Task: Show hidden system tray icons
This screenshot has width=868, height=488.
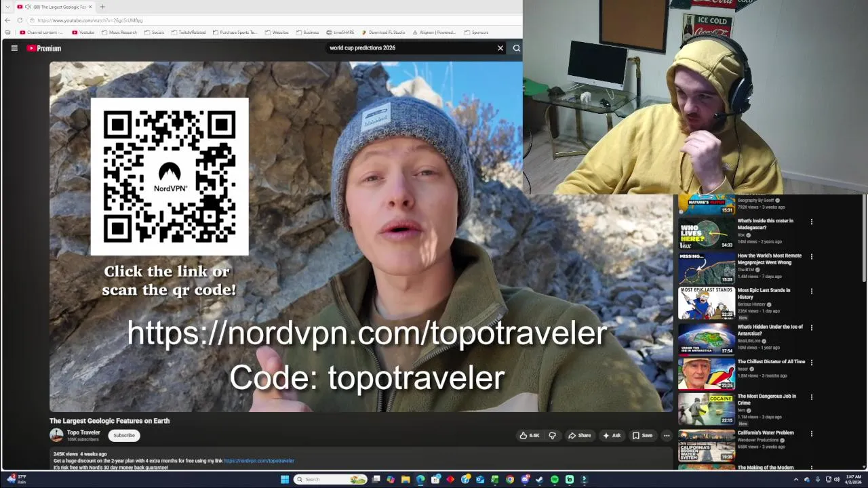Action: tap(796, 479)
